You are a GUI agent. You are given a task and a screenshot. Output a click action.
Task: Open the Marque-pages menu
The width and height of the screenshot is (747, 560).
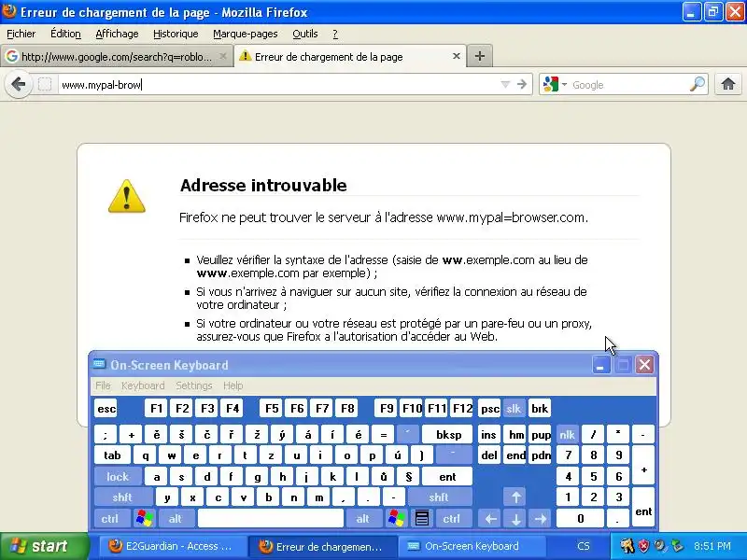coord(246,34)
